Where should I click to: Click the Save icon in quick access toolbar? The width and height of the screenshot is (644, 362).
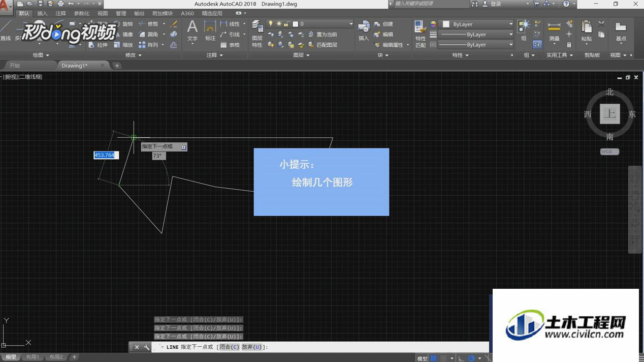point(41,4)
